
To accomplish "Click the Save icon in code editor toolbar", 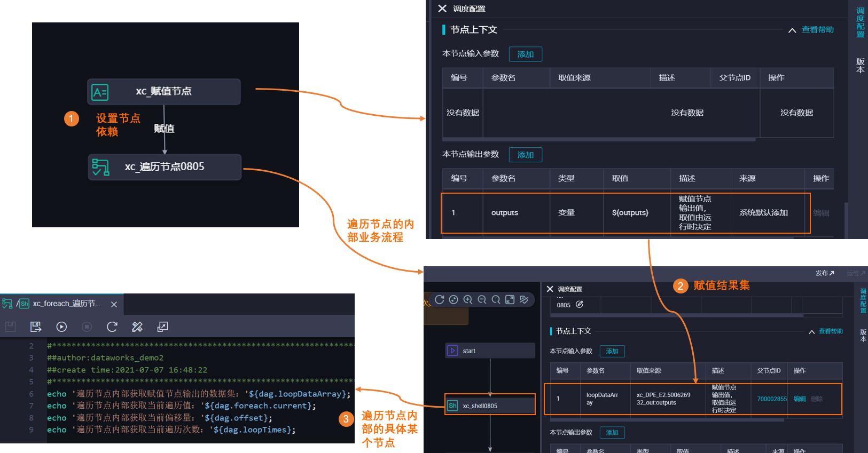I will pos(11,327).
